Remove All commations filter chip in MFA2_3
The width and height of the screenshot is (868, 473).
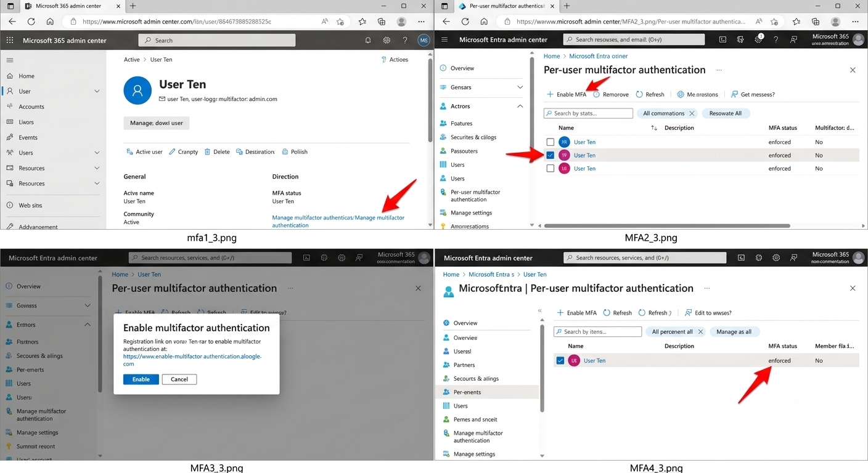click(692, 113)
